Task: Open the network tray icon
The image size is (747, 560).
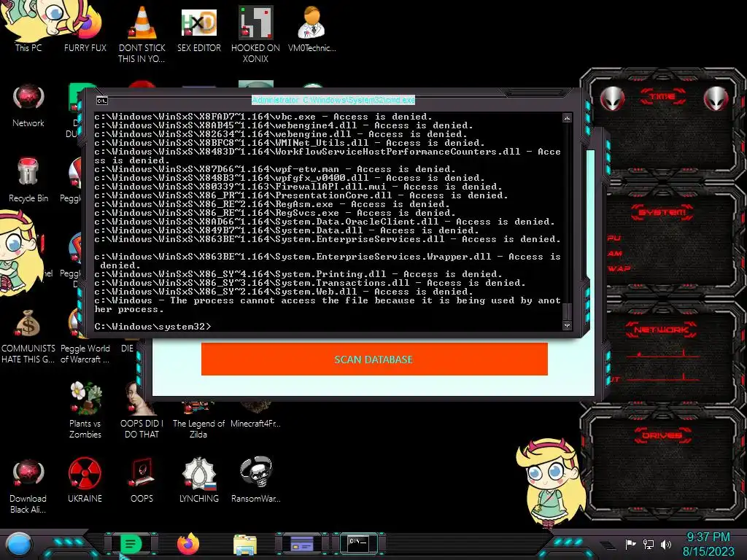Action: [649, 544]
